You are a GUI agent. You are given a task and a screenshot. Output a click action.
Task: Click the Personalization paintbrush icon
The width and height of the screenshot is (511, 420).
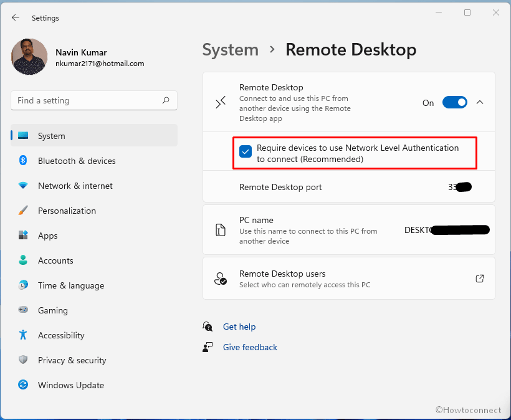click(23, 210)
